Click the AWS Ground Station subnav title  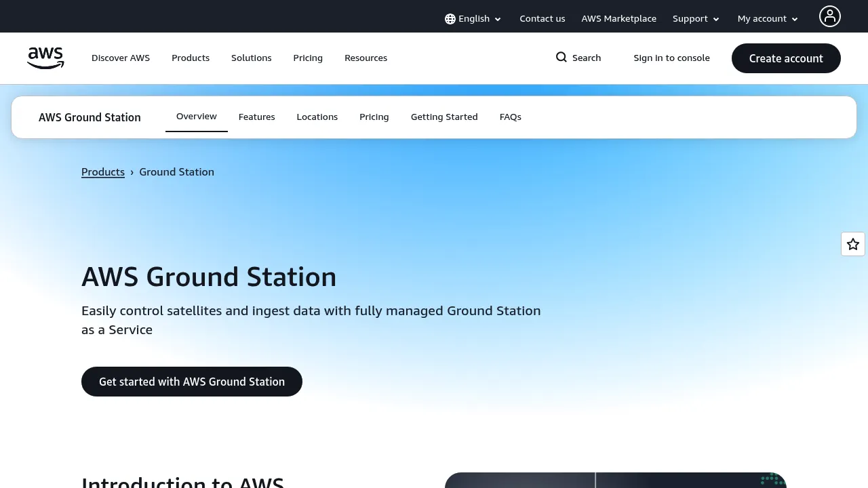click(90, 117)
